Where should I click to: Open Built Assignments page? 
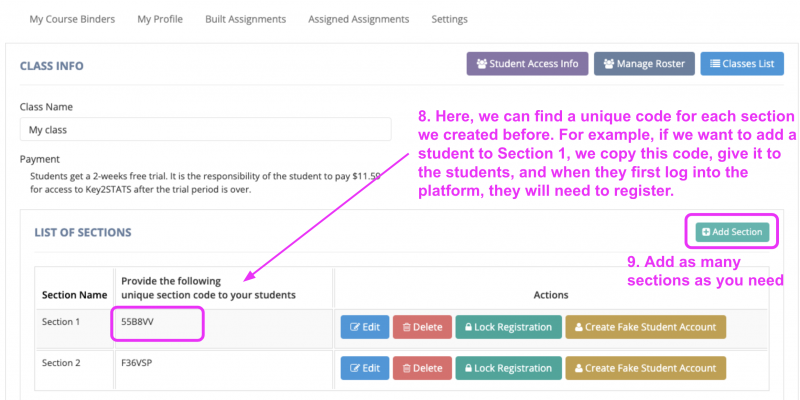coord(245,19)
